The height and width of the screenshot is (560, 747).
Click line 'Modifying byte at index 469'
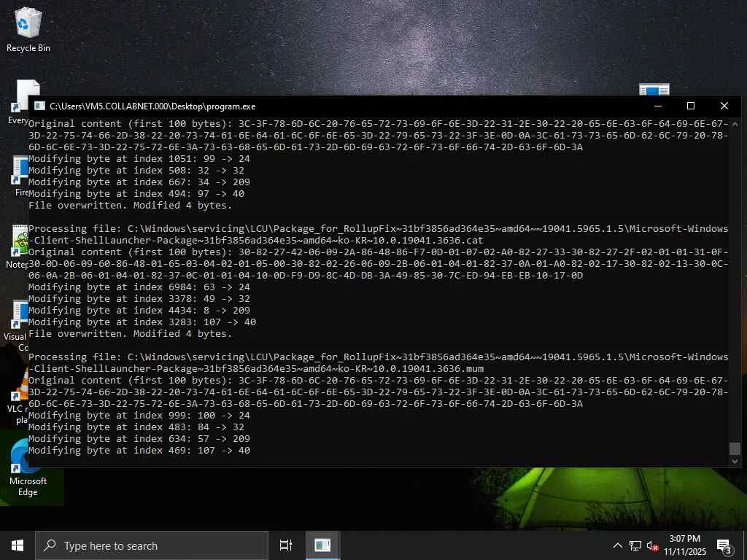[x=139, y=450]
